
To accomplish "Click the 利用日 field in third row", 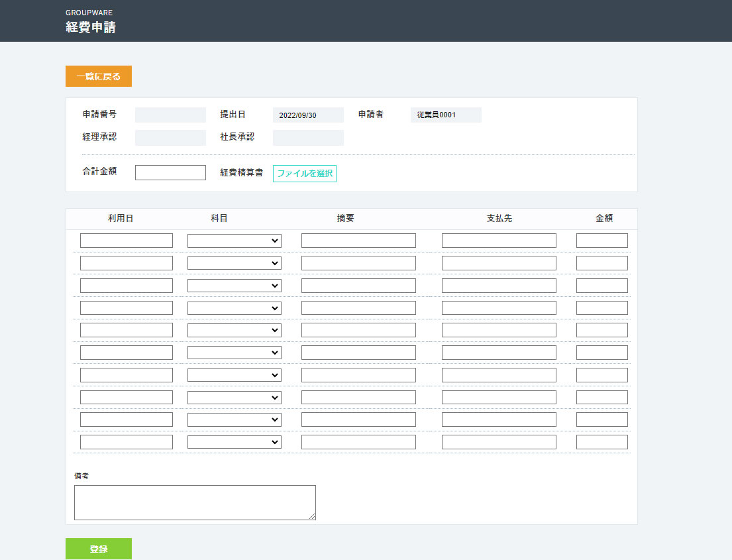I will [x=126, y=286].
